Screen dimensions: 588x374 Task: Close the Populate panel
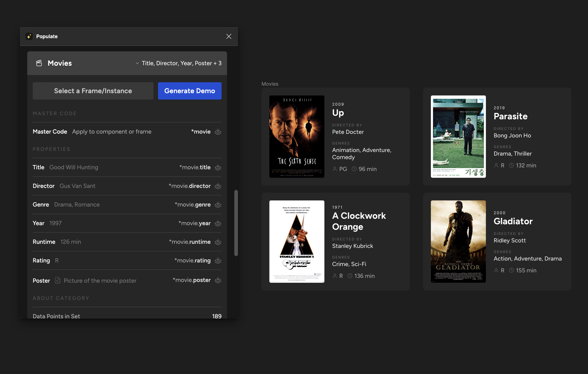(x=229, y=36)
